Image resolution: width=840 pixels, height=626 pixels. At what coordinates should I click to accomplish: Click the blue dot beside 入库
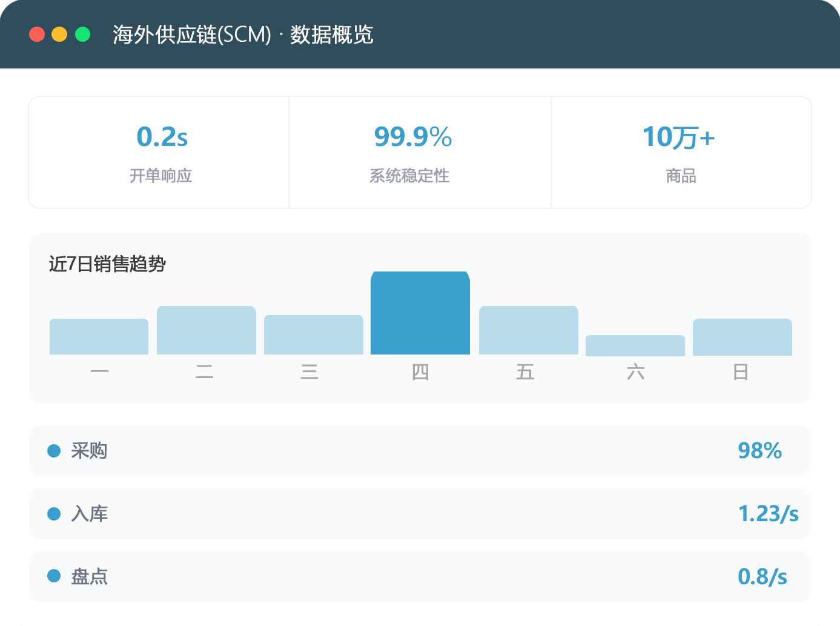54,514
